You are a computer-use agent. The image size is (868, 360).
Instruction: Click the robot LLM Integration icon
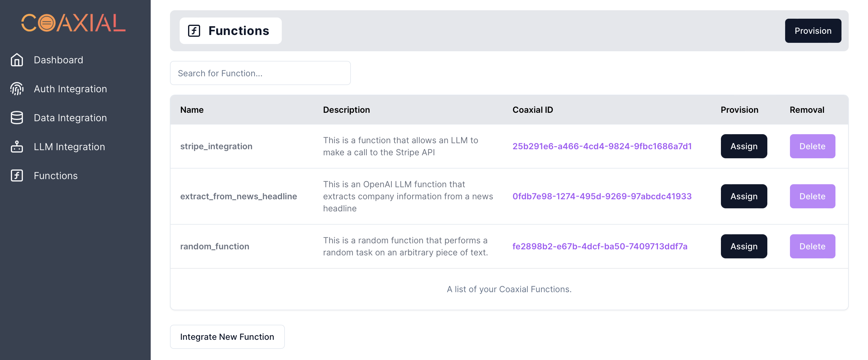17,147
